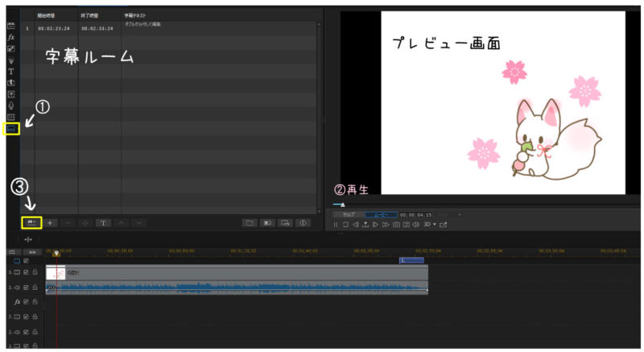Toggle the track 1 audio checkbox
This screenshot has height=352, width=644.
tap(25, 288)
